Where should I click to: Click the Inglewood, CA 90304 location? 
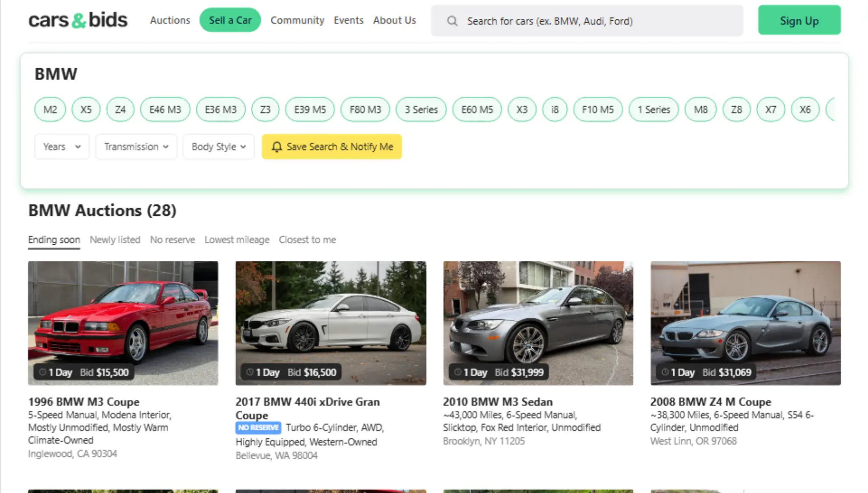coord(72,454)
